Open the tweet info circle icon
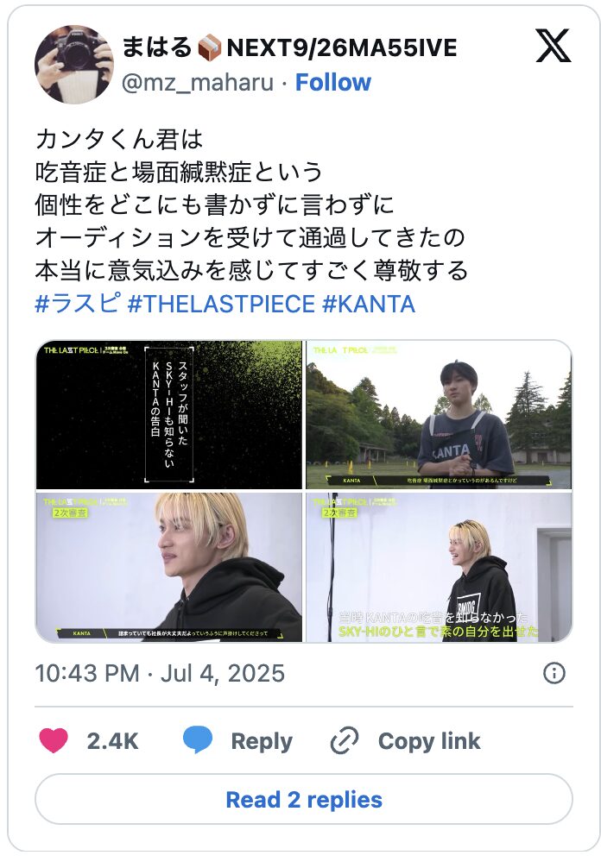601x868 pixels. click(x=554, y=673)
